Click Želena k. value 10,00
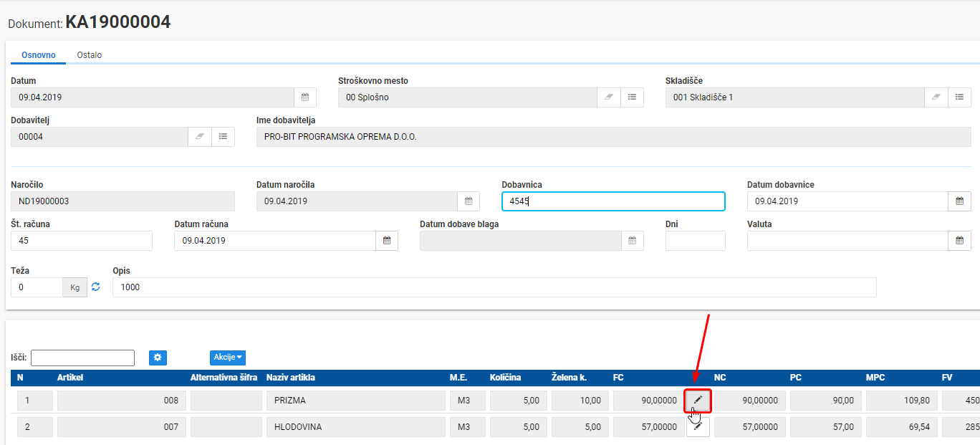Viewport: 980px width, 445px height. [580, 401]
